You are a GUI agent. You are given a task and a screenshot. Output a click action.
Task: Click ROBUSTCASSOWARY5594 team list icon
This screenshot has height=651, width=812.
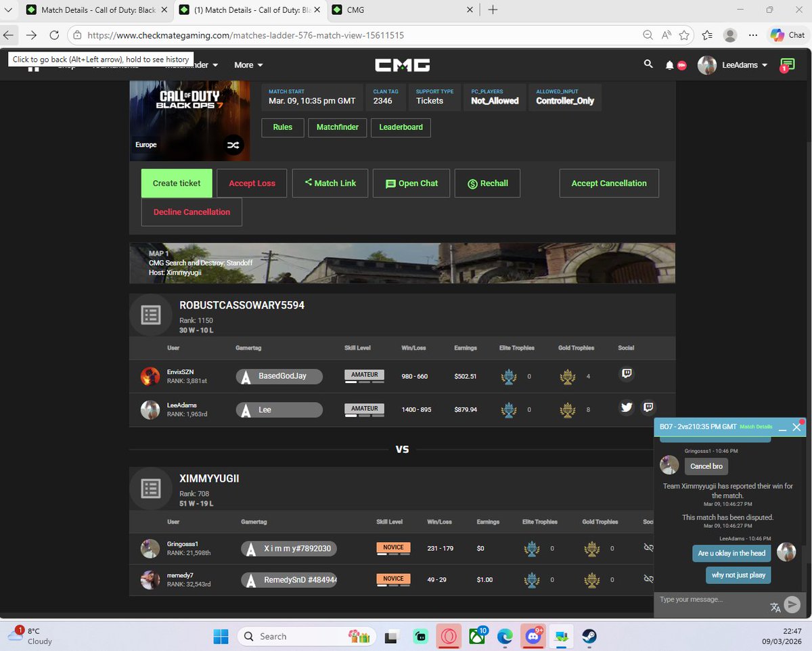coord(150,315)
